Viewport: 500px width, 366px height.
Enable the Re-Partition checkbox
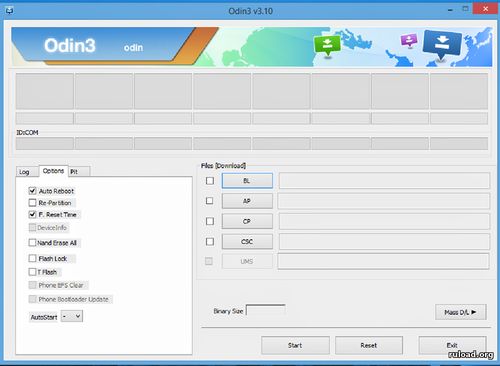[32, 203]
